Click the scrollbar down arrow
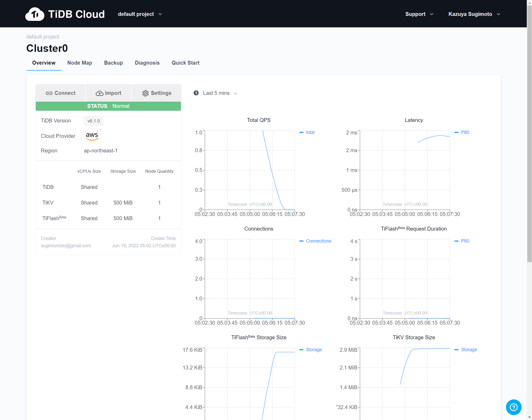The height and width of the screenshot is (420, 532). pos(529,417)
